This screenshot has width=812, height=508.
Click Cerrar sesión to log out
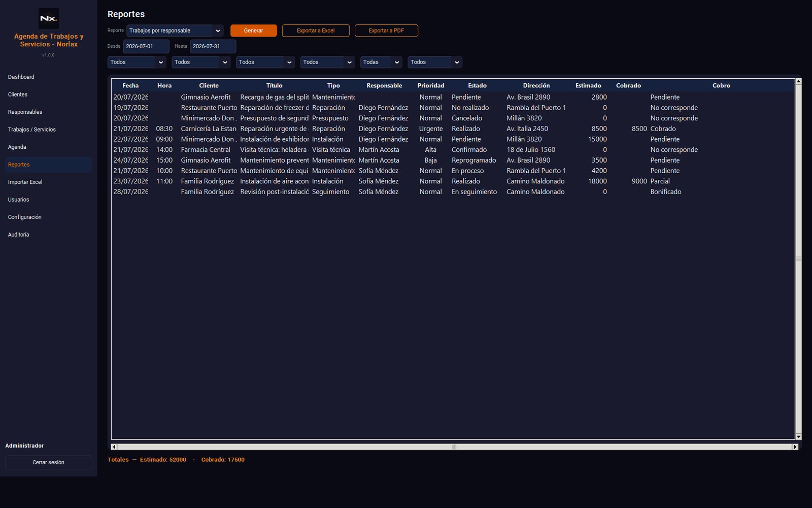tap(49, 462)
